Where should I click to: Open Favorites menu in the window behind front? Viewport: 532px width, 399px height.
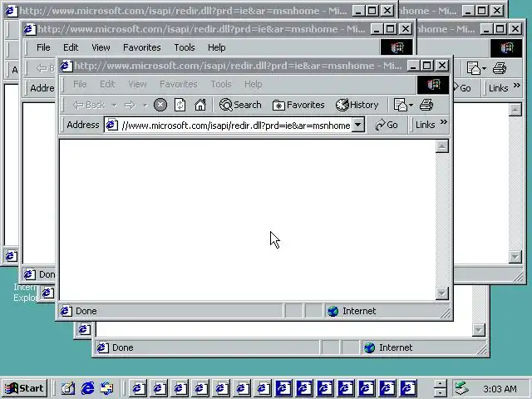click(142, 47)
